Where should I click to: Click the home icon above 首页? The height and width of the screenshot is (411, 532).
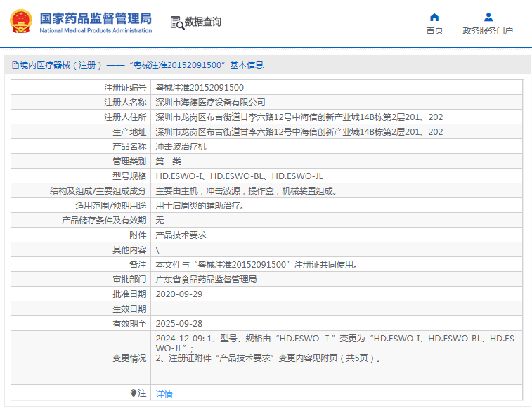tap(434, 18)
